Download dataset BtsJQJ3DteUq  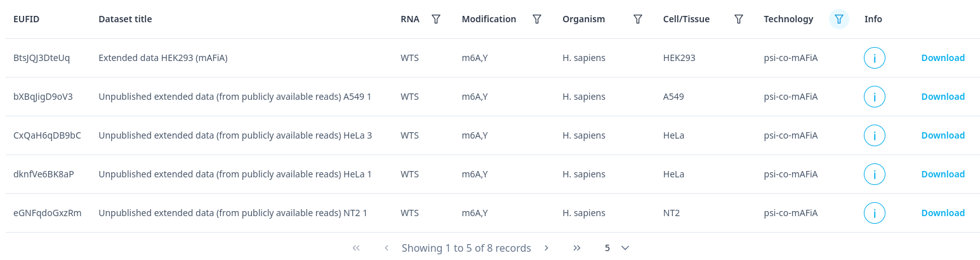943,58
